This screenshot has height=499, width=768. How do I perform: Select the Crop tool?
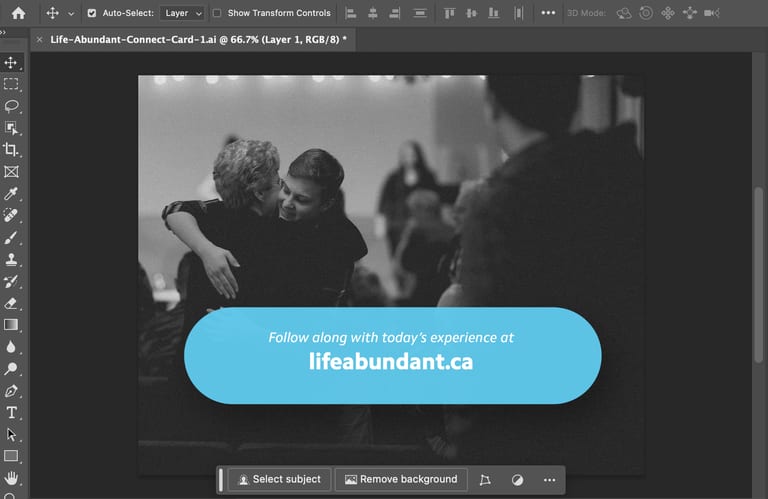pyautogui.click(x=11, y=149)
